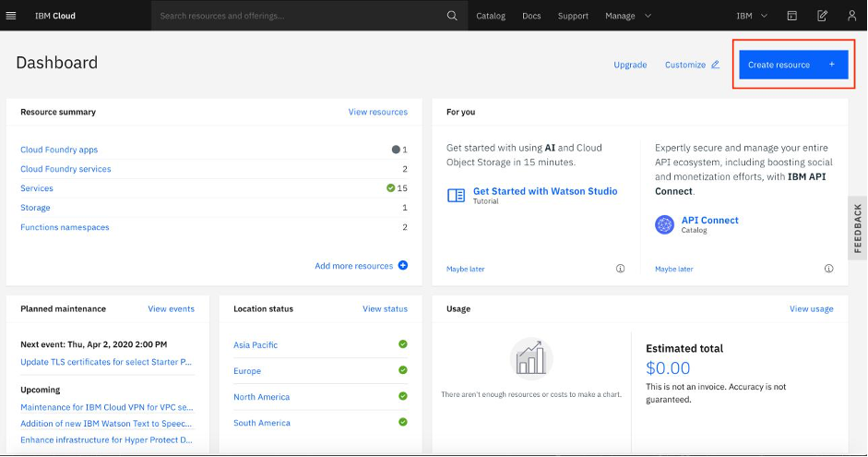Open the hamburger navigation menu
868x457 pixels.
point(10,16)
